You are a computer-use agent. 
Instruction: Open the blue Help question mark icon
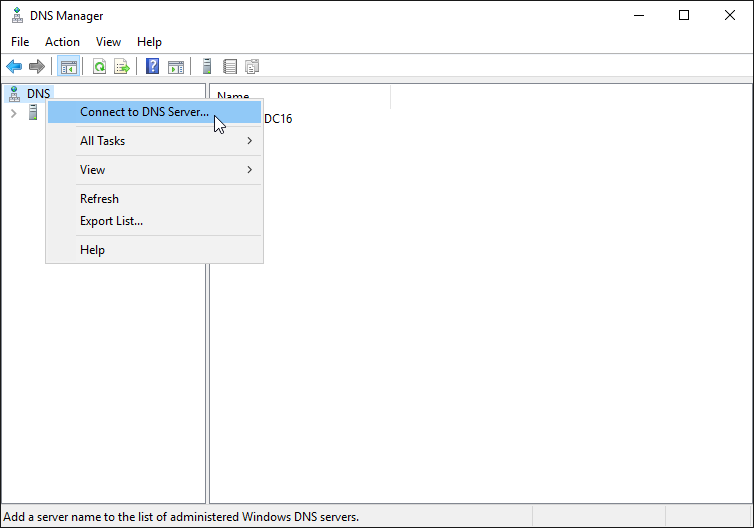pos(153,66)
